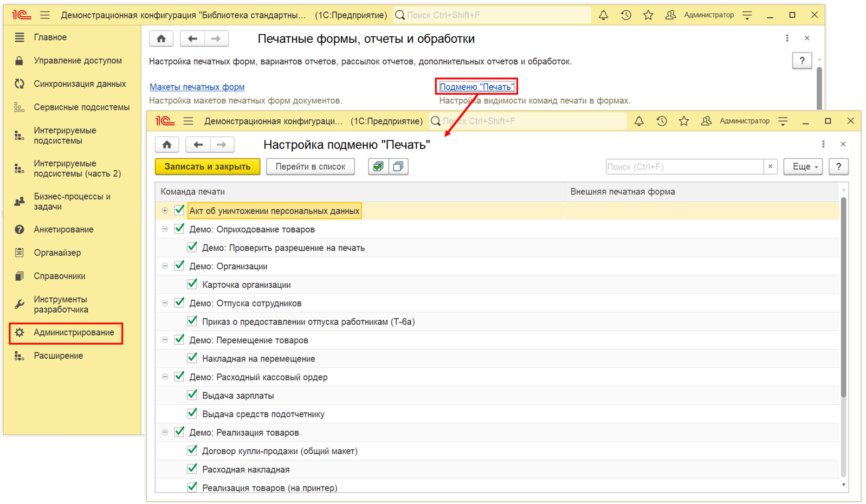The height and width of the screenshot is (504, 866).
Task: Click the Поиск (Ctrl+F) search field
Action: (684, 166)
